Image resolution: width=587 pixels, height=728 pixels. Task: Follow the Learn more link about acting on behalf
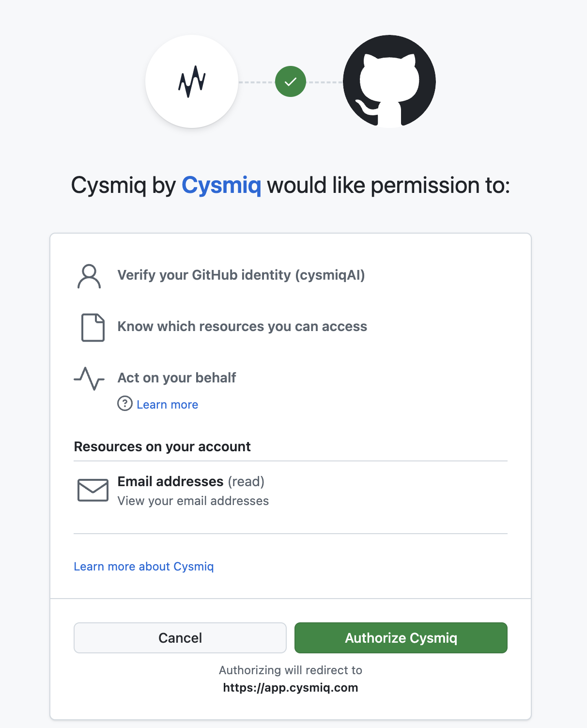[167, 404]
